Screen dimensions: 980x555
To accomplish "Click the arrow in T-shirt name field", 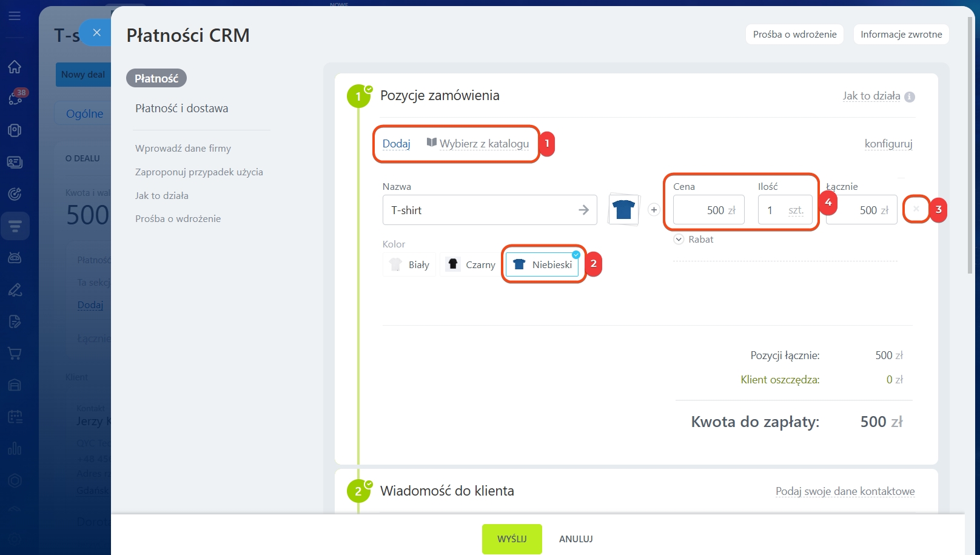I will coord(583,210).
